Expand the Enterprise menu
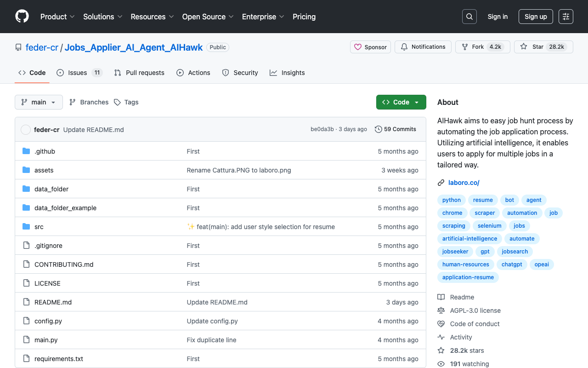This screenshot has height=368, width=588. pos(263,17)
